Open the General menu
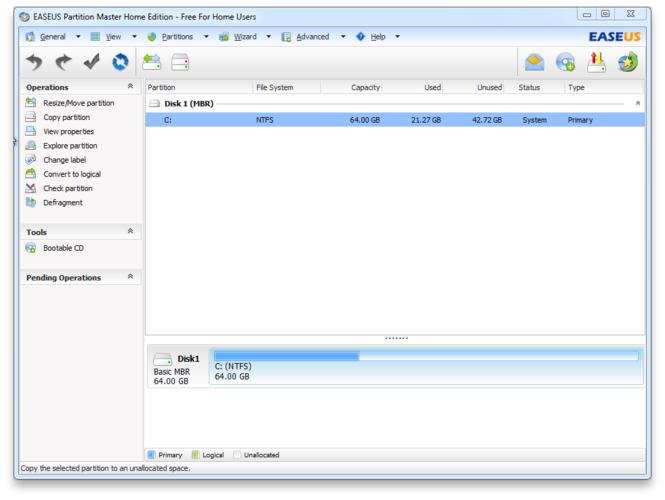 (53, 37)
